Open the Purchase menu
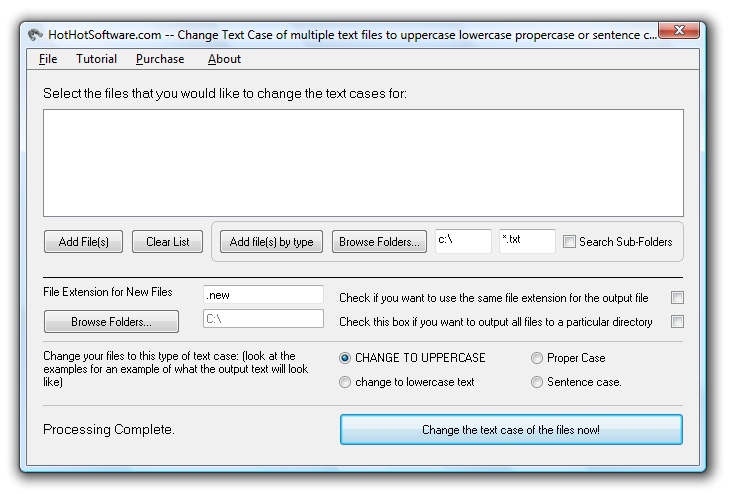The image size is (730, 494). pyautogui.click(x=160, y=59)
